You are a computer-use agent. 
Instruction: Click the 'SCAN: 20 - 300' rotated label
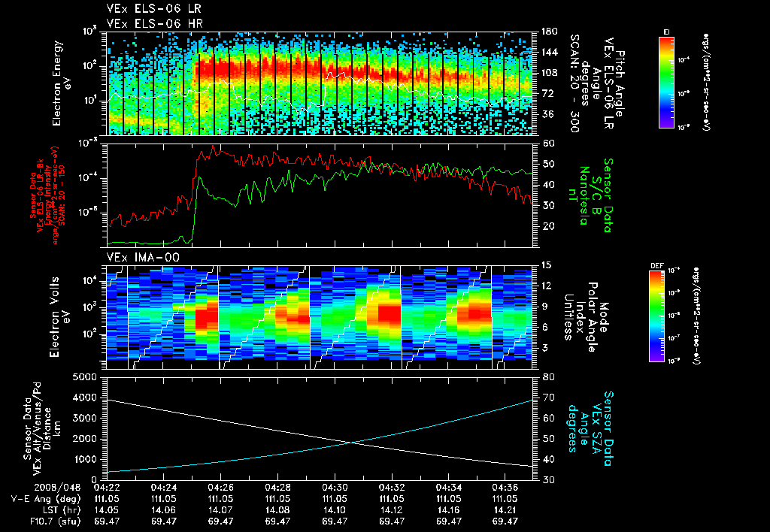point(574,83)
